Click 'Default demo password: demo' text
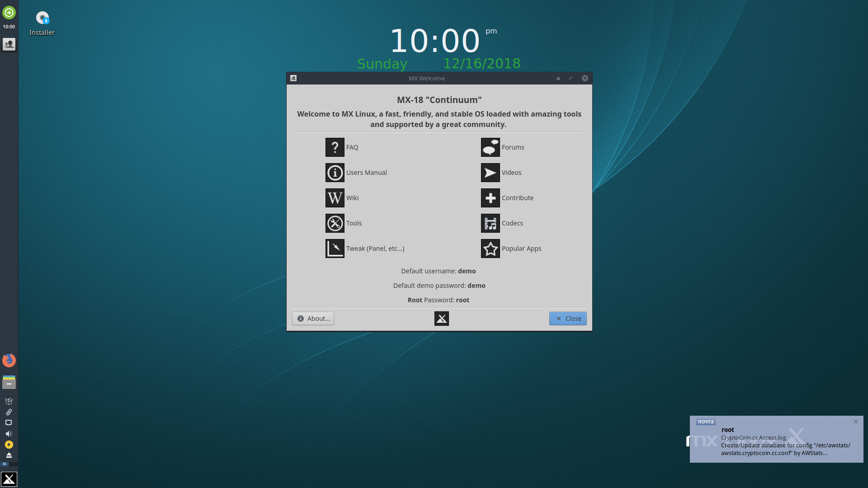Viewport: 868px width, 488px height. tap(439, 286)
